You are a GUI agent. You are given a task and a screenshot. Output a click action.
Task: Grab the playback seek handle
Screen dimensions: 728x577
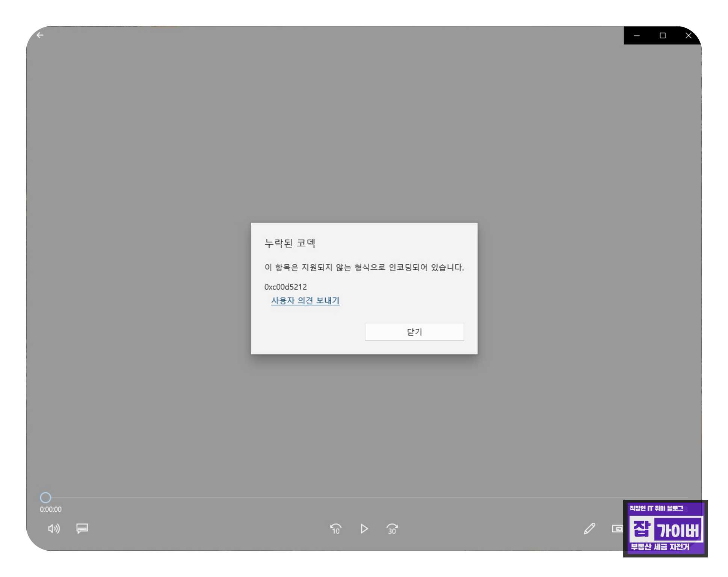pyautogui.click(x=46, y=497)
